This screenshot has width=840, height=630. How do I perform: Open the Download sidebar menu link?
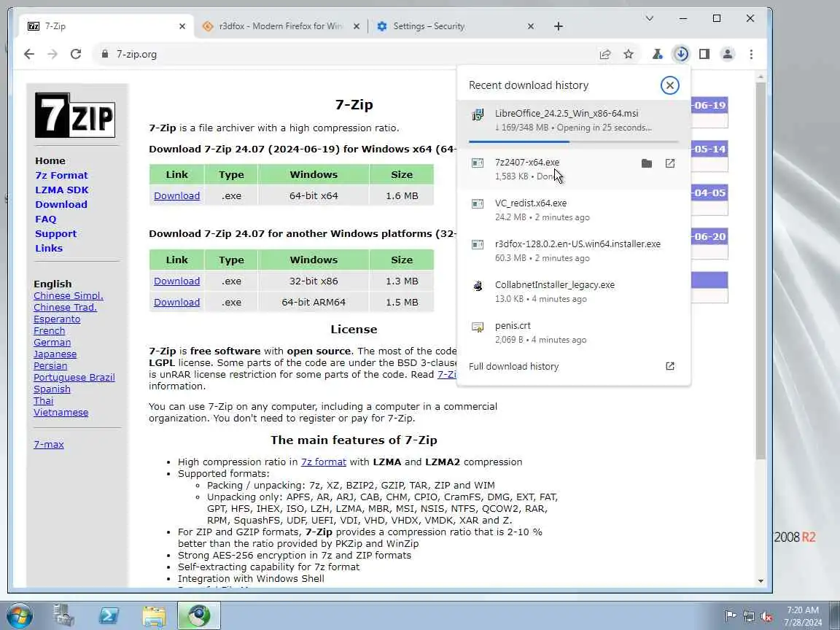coord(61,204)
